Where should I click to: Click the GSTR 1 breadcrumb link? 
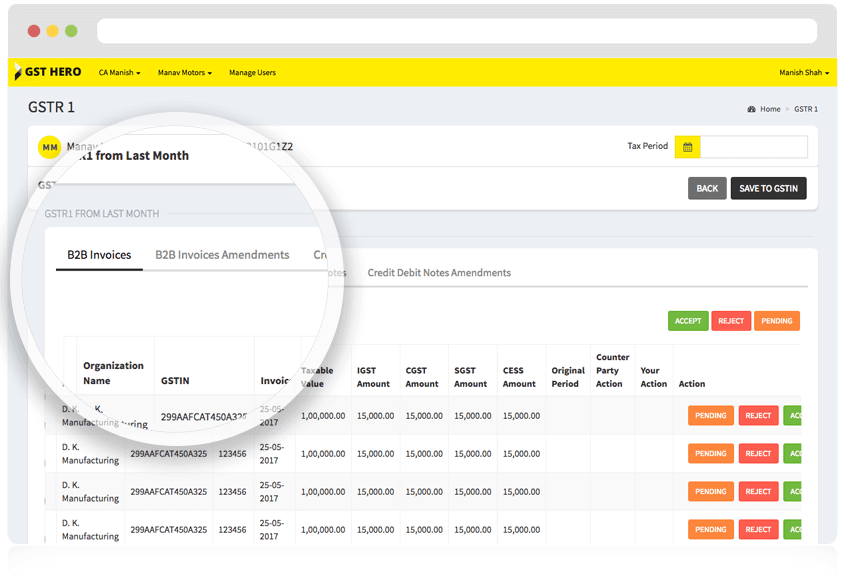806,109
